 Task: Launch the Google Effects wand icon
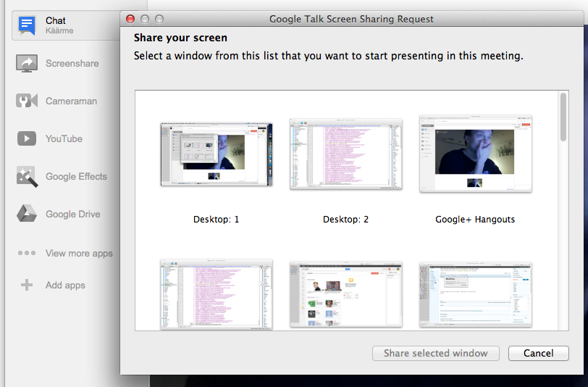point(27,176)
